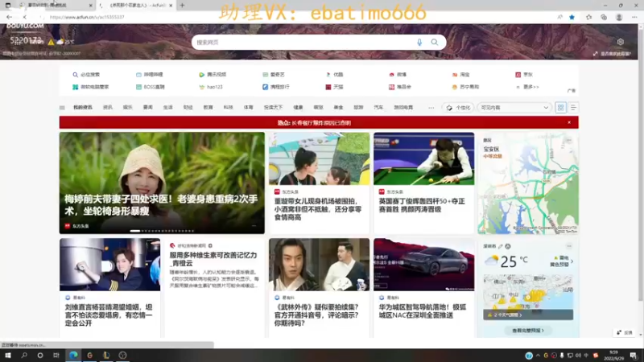Open the red 热点 breaking news headline

click(314, 123)
